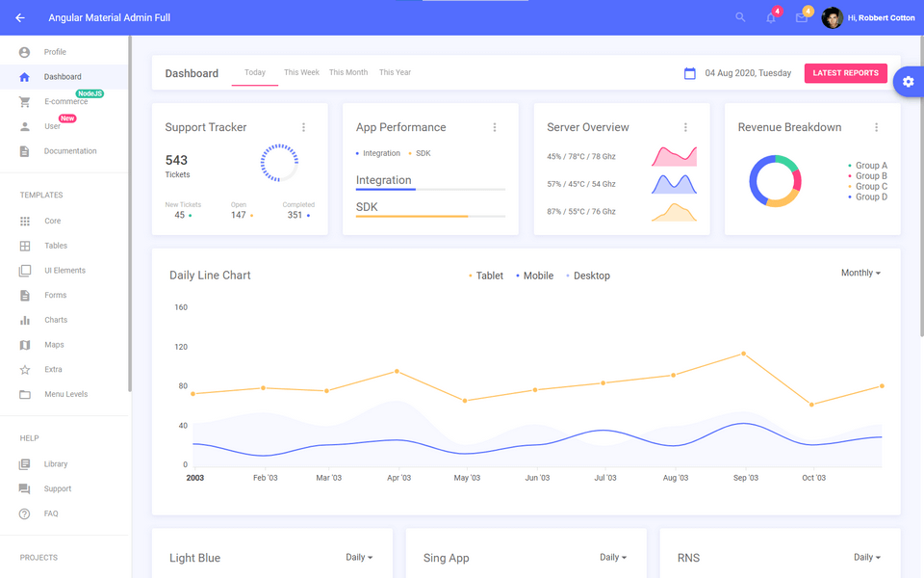The height and width of the screenshot is (578, 924).
Task: Click the back arrow in the header
Action: (x=21, y=16)
